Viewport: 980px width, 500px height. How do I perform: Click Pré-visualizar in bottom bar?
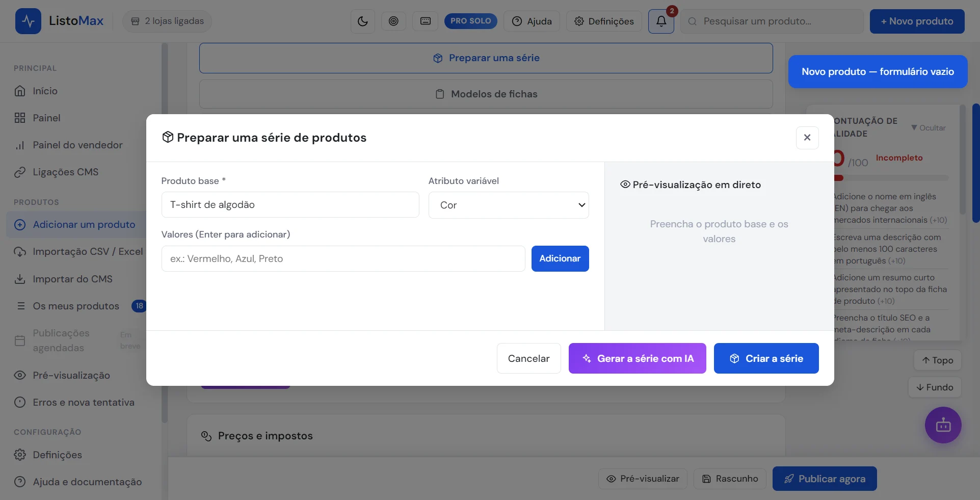coord(643,479)
